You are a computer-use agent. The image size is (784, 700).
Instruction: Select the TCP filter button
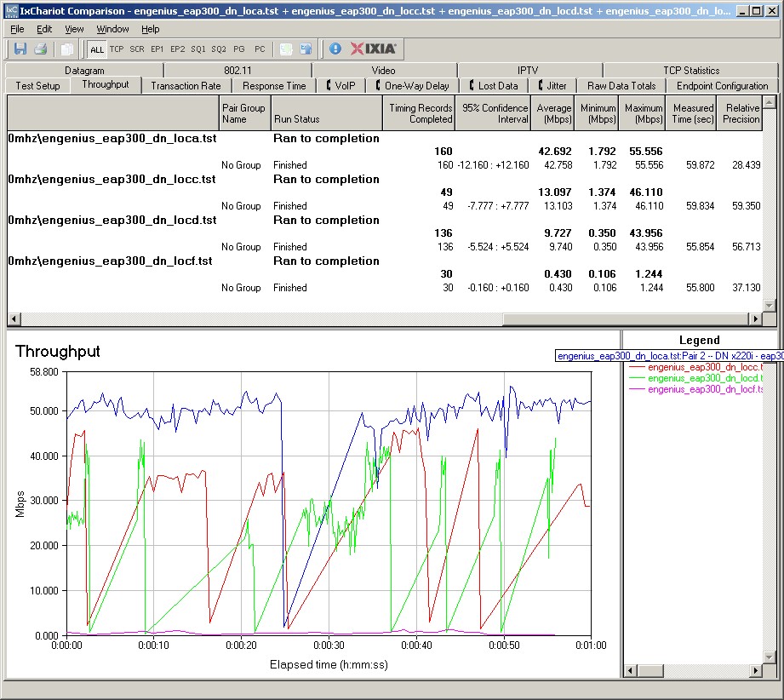click(117, 49)
